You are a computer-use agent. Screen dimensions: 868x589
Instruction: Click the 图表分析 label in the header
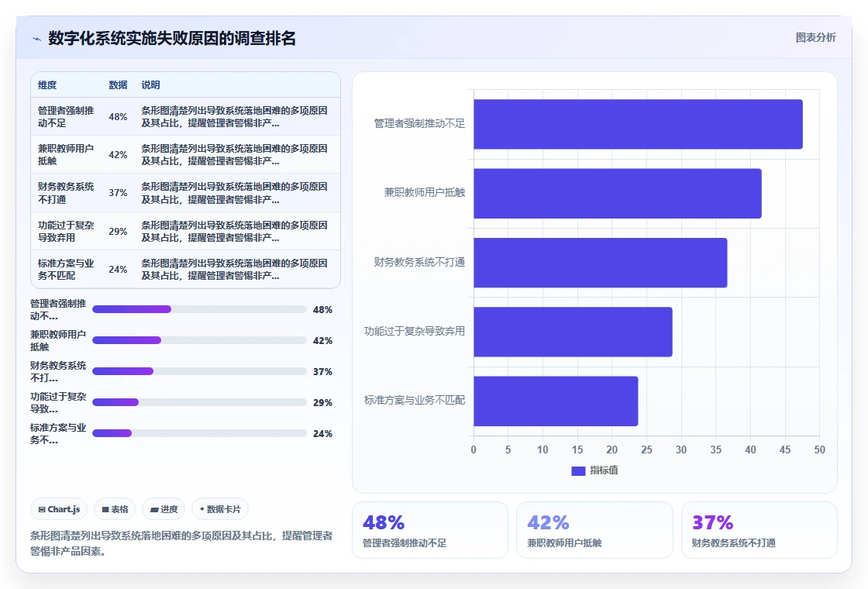pos(815,38)
